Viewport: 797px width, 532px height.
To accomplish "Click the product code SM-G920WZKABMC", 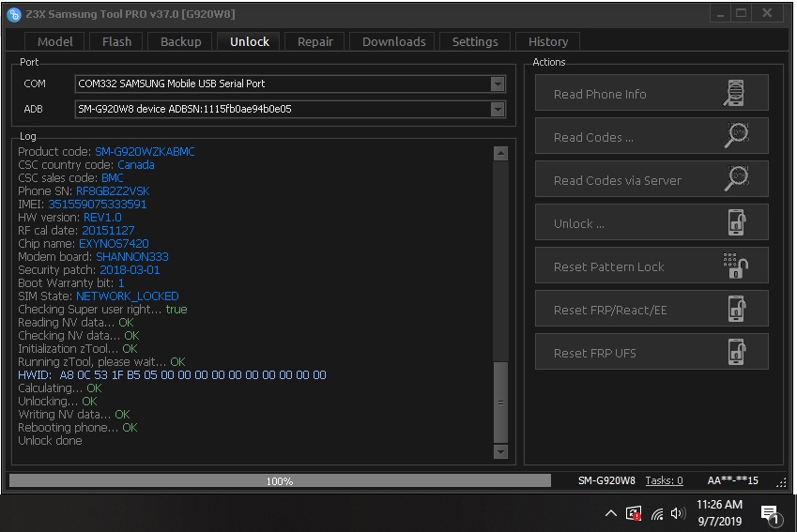I will 145,151.
